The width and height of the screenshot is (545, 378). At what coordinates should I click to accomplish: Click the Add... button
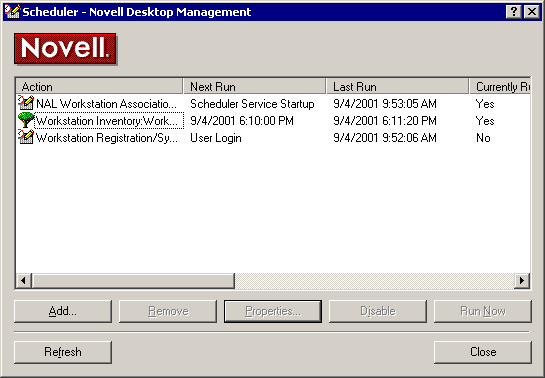pyautogui.click(x=63, y=311)
